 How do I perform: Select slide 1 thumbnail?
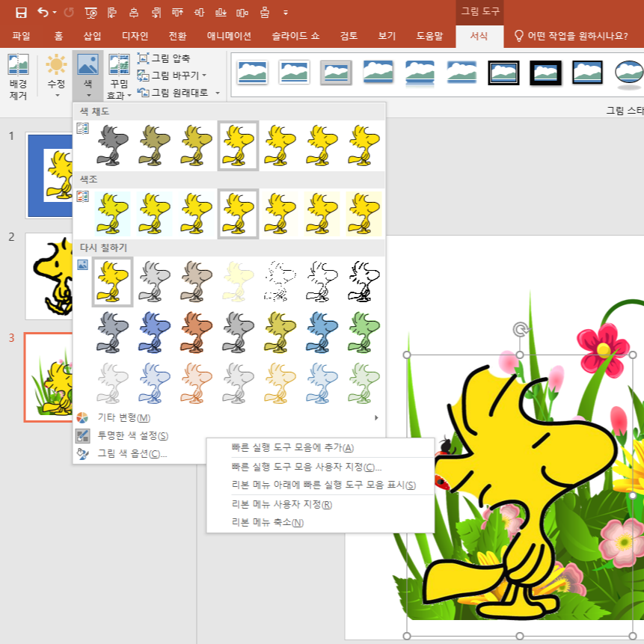(x=49, y=175)
